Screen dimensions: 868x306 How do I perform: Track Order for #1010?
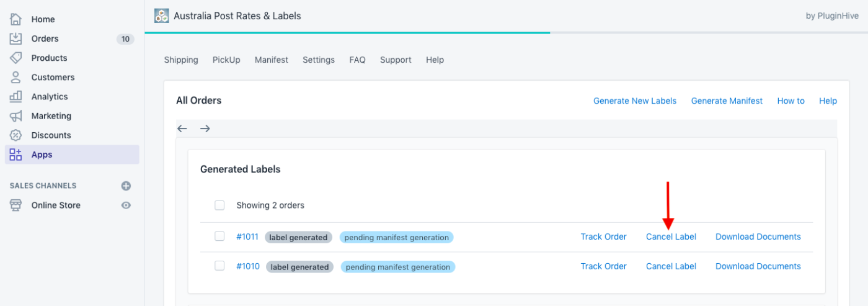click(x=603, y=266)
